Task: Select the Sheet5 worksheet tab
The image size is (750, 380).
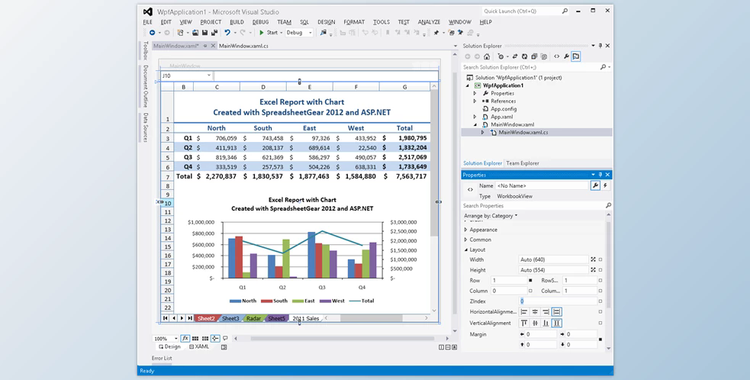Action: (x=276, y=318)
